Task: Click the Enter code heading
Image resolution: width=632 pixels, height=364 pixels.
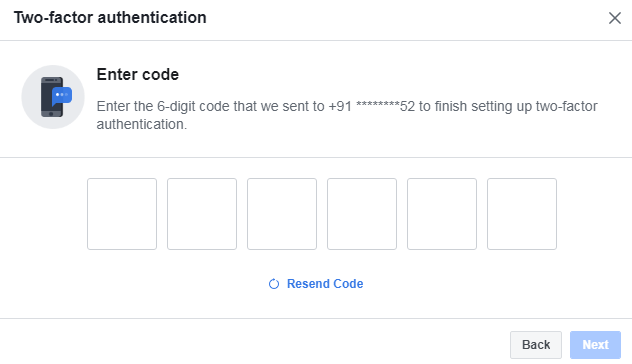Action: point(137,75)
